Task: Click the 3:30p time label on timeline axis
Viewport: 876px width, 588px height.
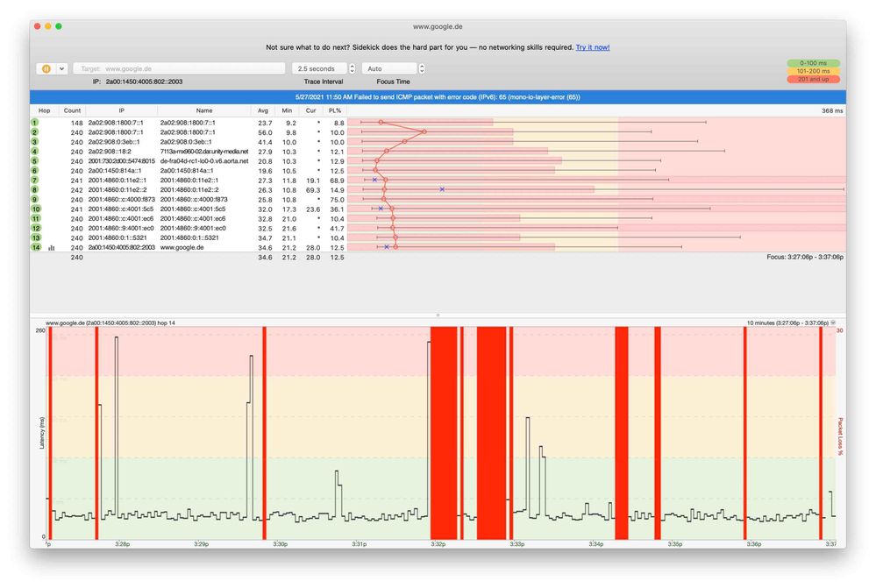Action: click(x=280, y=544)
